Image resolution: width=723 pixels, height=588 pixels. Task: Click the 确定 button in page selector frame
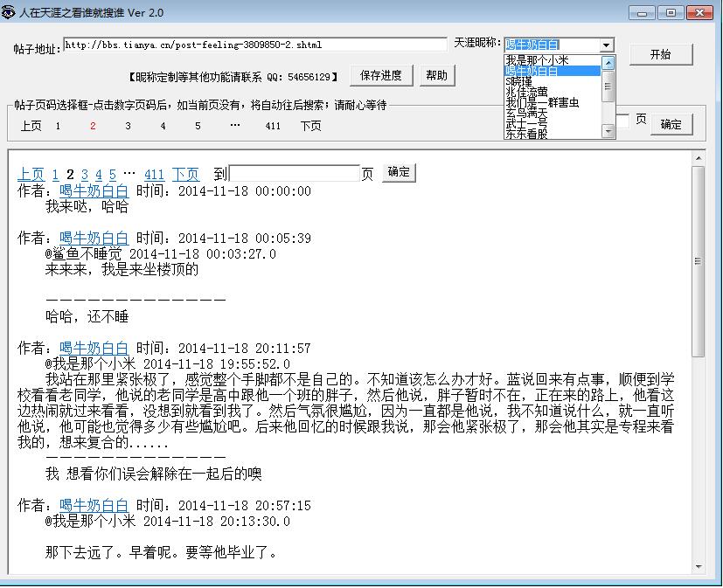click(671, 124)
